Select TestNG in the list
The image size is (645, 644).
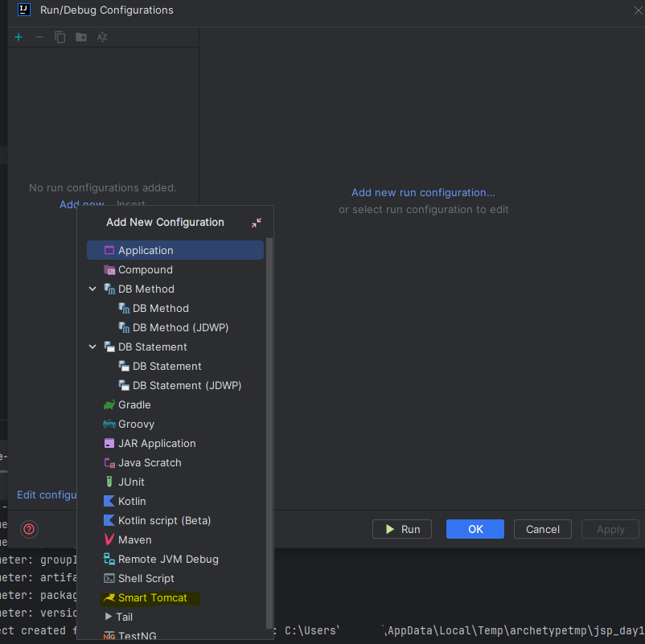(175, 635)
